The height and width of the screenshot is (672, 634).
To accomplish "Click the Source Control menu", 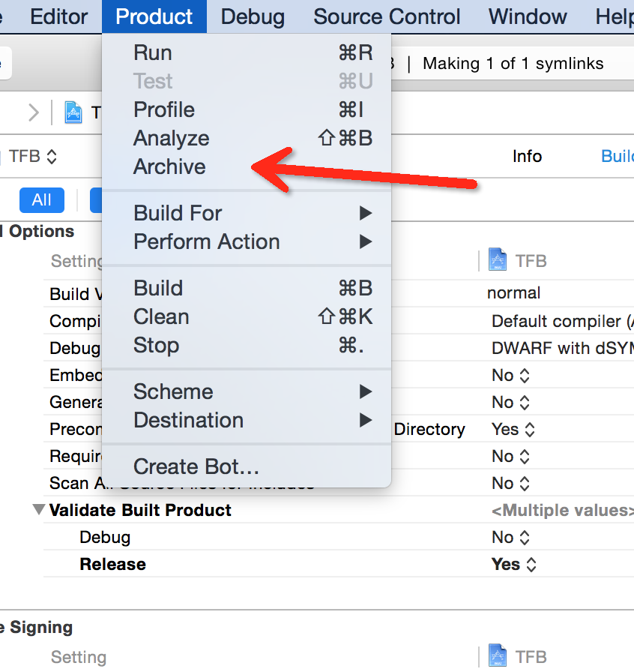I will click(x=387, y=16).
